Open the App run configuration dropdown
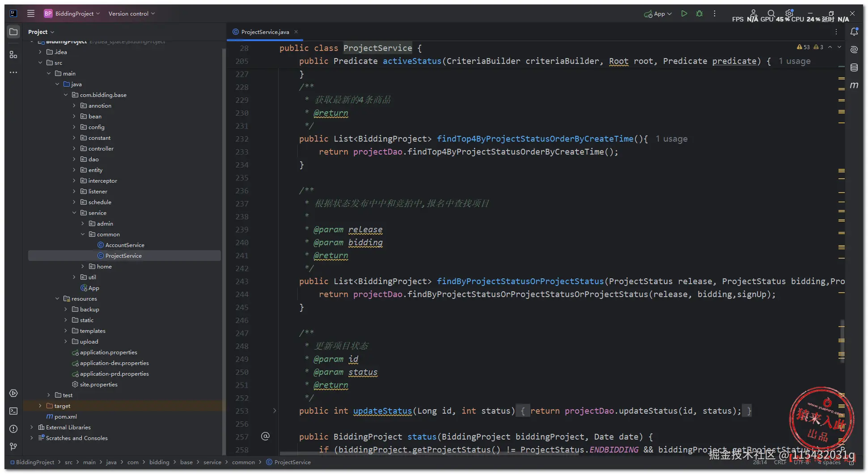Viewport: 868px width, 474px height. (x=658, y=14)
